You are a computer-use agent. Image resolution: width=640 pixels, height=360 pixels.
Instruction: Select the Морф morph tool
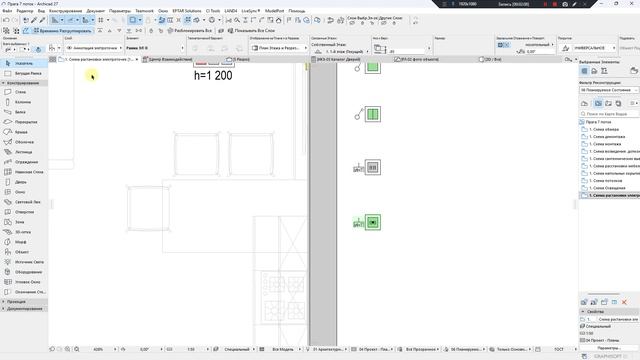(24, 242)
